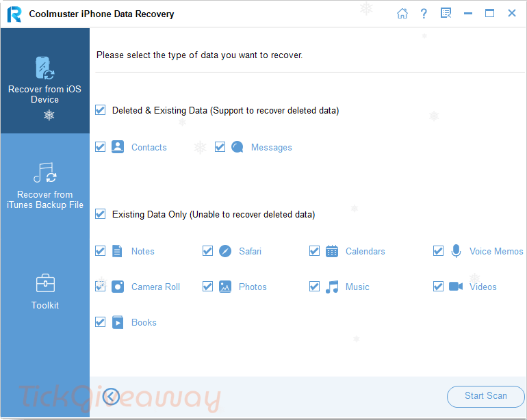The image size is (527, 420).
Task: Uncheck the Safari checkbox
Action: click(x=207, y=251)
